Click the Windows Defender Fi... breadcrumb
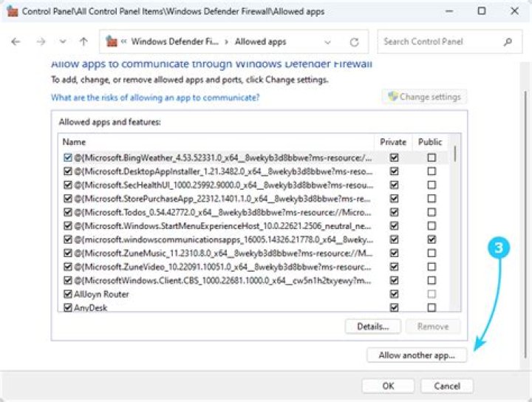This screenshot has width=532, height=402. pos(174,41)
